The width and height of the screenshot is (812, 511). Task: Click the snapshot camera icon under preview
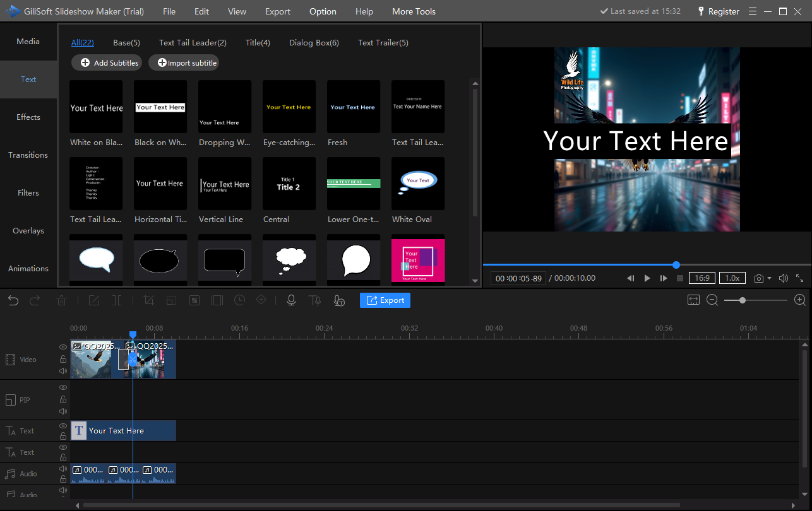click(760, 278)
